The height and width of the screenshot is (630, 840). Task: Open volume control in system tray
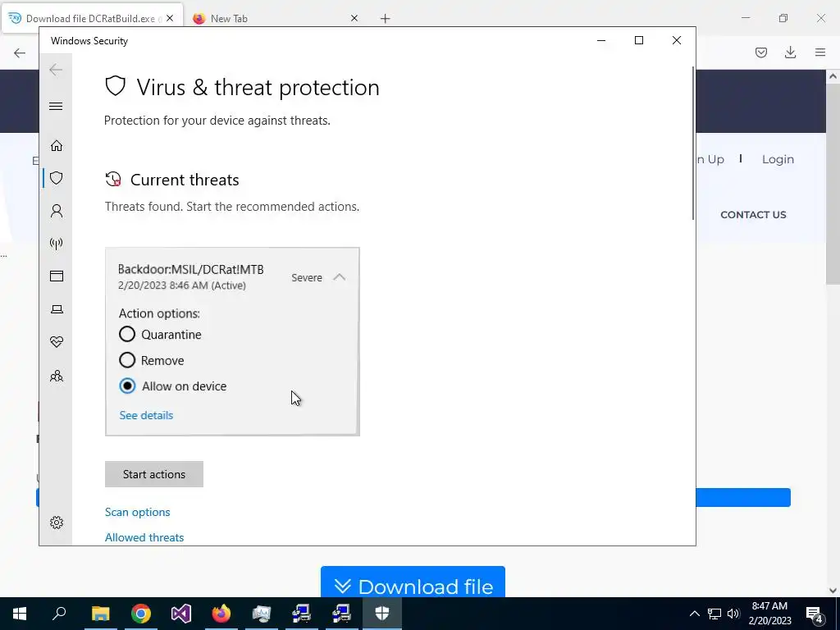(733, 614)
